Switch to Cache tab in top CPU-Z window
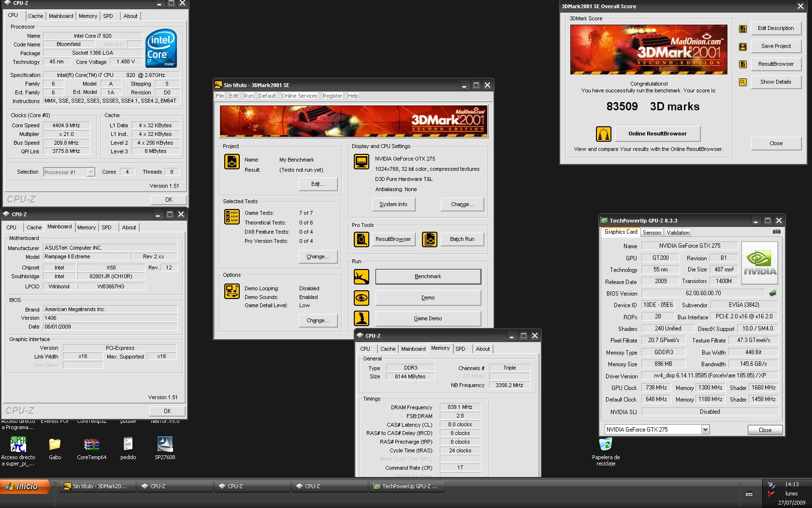Screen dimensions: 812x508 pyautogui.click(x=36, y=16)
